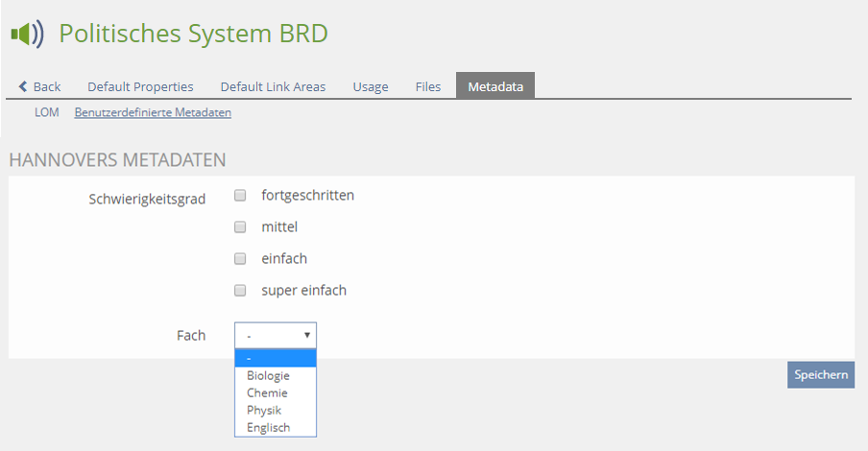This screenshot has width=868, height=451.
Task: Toggle the super einfach checkbox
Action: coord(240,291)
